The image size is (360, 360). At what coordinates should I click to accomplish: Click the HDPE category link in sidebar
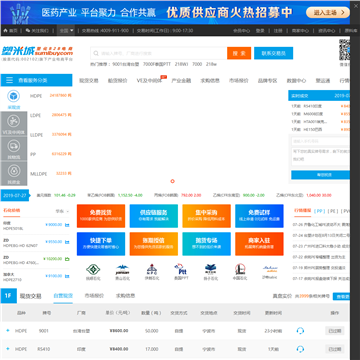(36, 96)
